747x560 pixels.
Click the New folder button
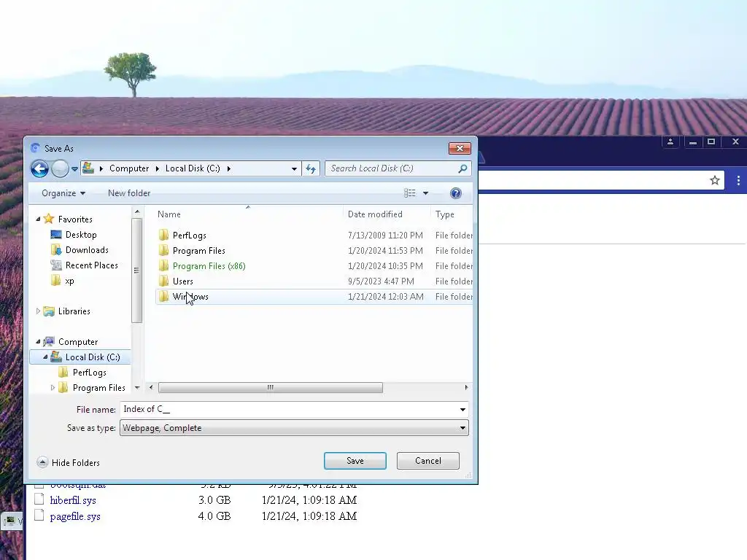tap(129, 192)
